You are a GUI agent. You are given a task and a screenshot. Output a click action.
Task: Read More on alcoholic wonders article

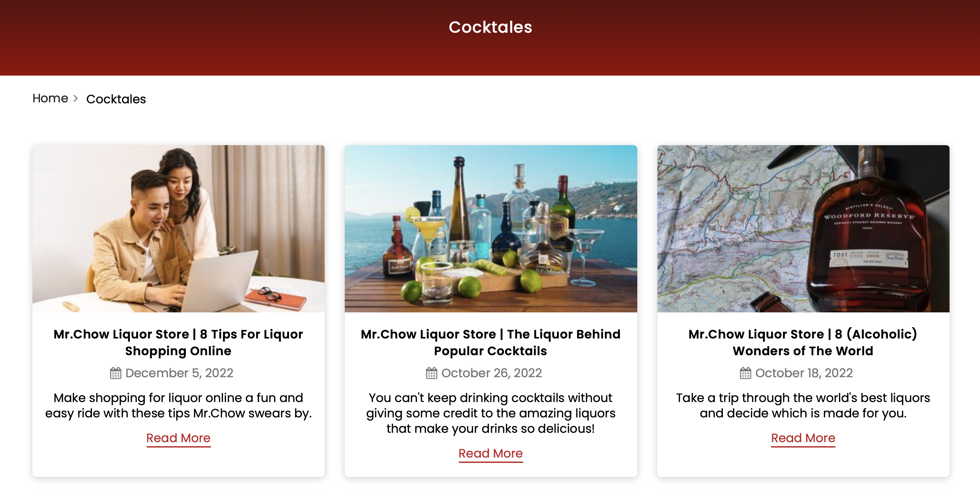pos(803,438)
